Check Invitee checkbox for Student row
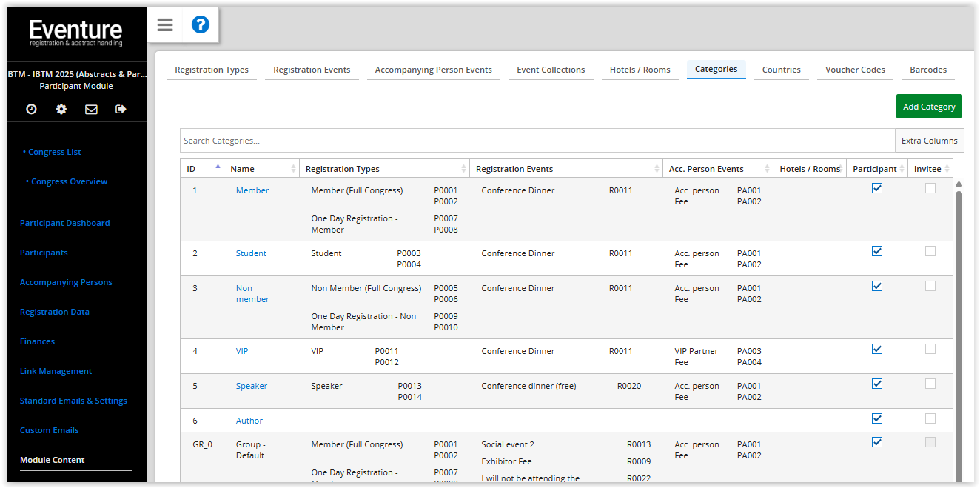Viewport: 980px width, 488px height. [930, 251]
